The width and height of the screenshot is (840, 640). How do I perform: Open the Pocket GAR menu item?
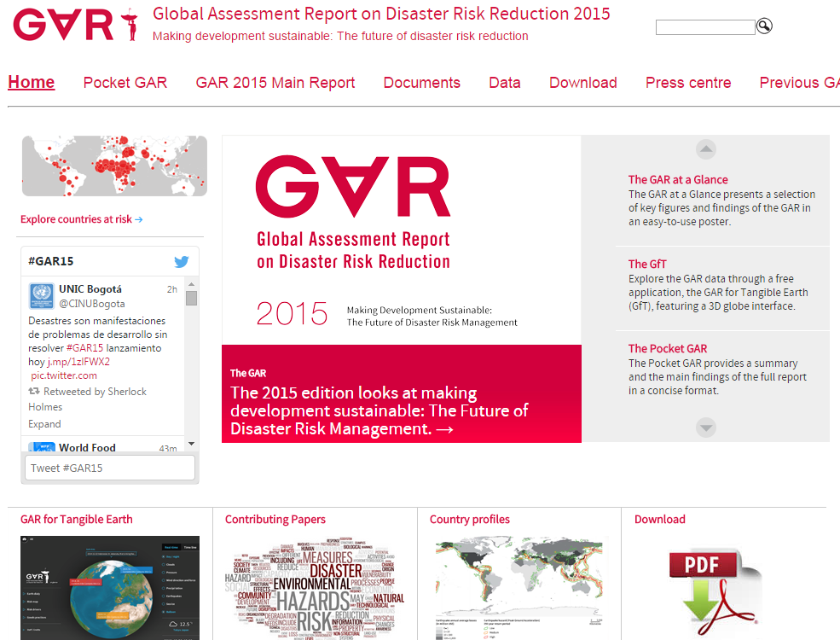[x=125, y=83]
